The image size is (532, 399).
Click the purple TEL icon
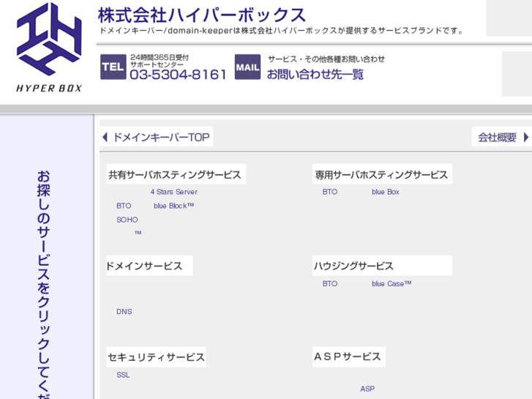pos(113,67)
